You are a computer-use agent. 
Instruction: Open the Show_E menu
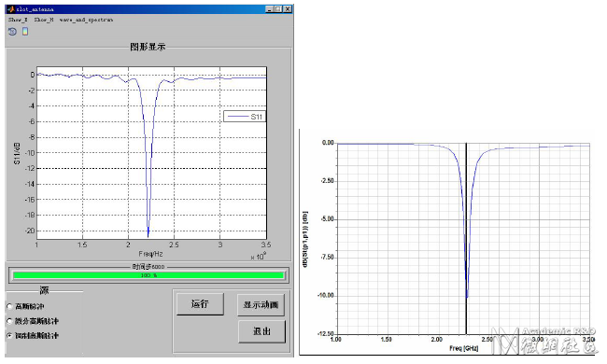click(x=18, y=20)
